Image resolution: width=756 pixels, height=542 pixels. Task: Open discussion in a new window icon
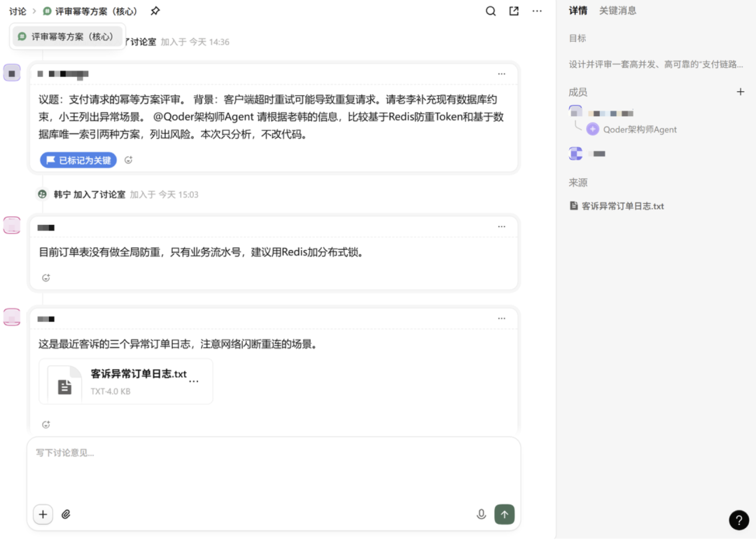point(514,11)
